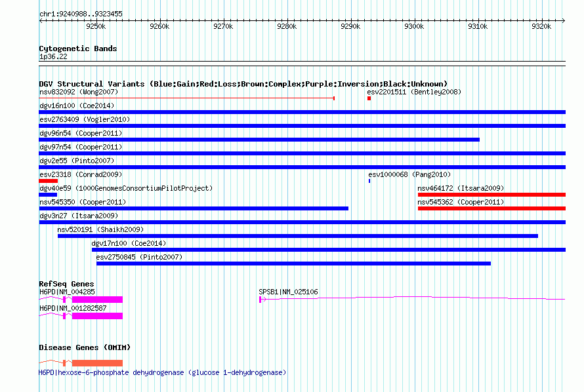Click the magenta H6PD NM_001282587 exon block

pyautogui.click(x=97, y=316)
